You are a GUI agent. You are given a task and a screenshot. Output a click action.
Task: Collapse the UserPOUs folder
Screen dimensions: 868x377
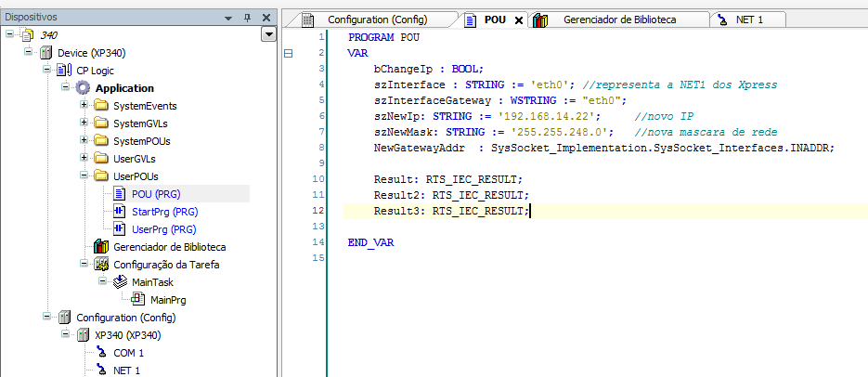click(x=84, y=176)
